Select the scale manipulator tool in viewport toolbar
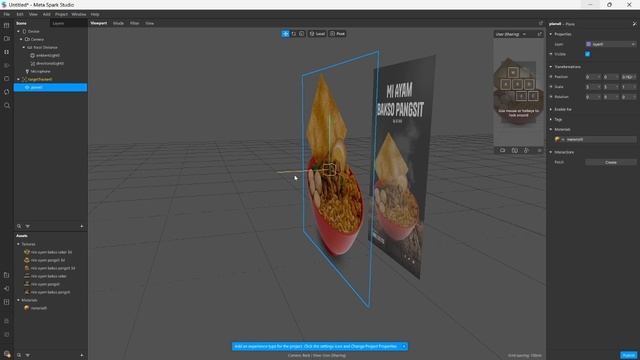Image resolution: width=640 pixels, height=360 pixels. pos(302,34)
